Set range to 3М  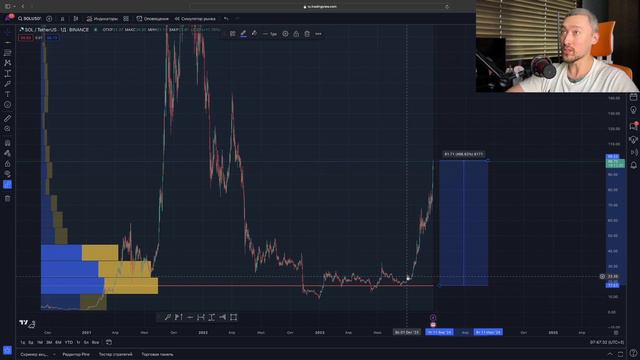point(49,342)
